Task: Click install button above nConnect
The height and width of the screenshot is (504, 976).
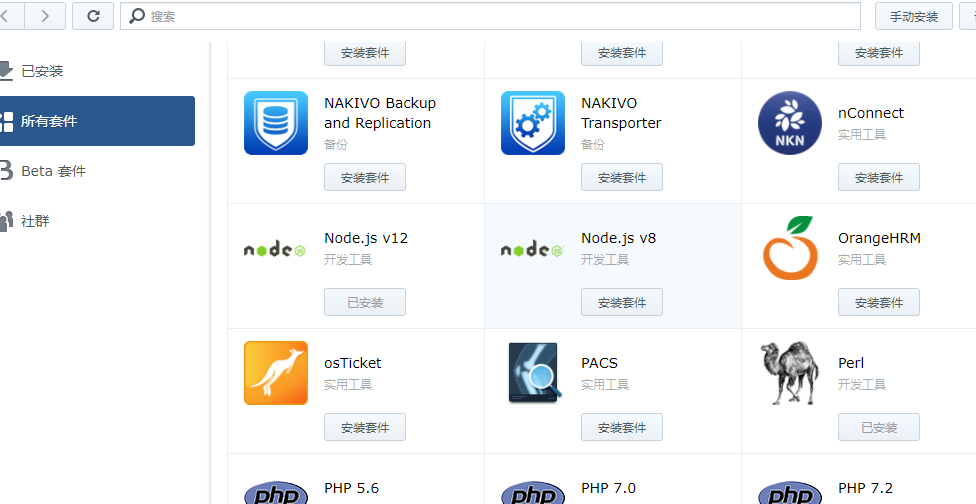Action: coord(879,53)
